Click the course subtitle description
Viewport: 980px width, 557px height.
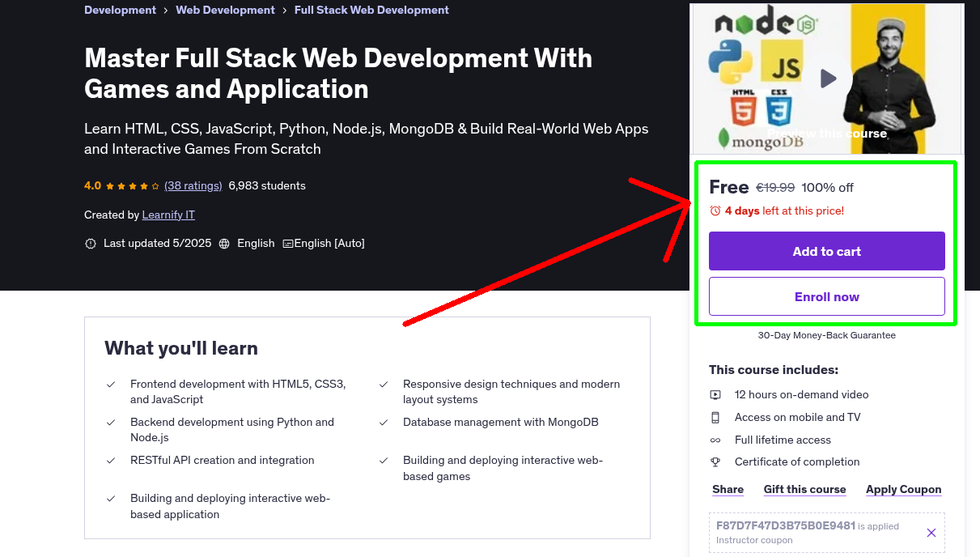pyautogui.click(x=367, y=139)
